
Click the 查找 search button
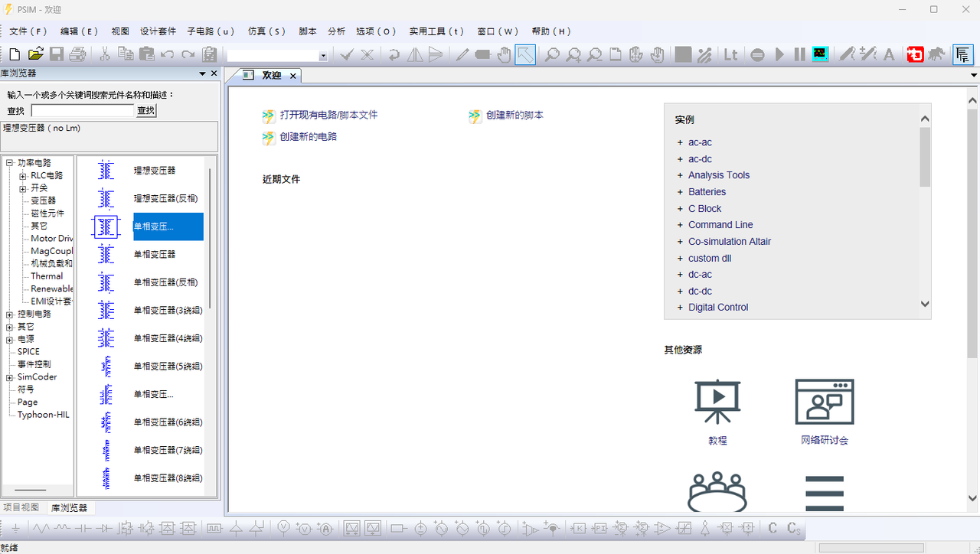(x=146, y=110)
